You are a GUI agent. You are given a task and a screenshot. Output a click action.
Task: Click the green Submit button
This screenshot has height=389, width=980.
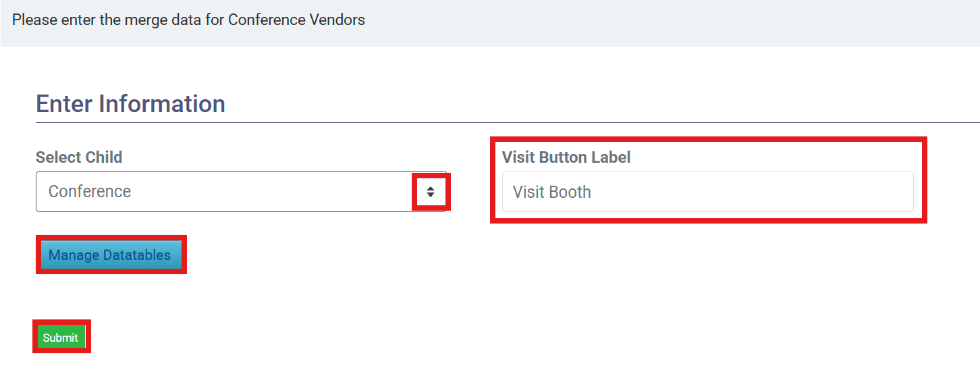tap(61, 337)
